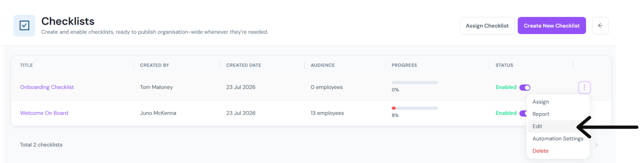
Task: Select Edit in the context menu
Action: point(558,126)
